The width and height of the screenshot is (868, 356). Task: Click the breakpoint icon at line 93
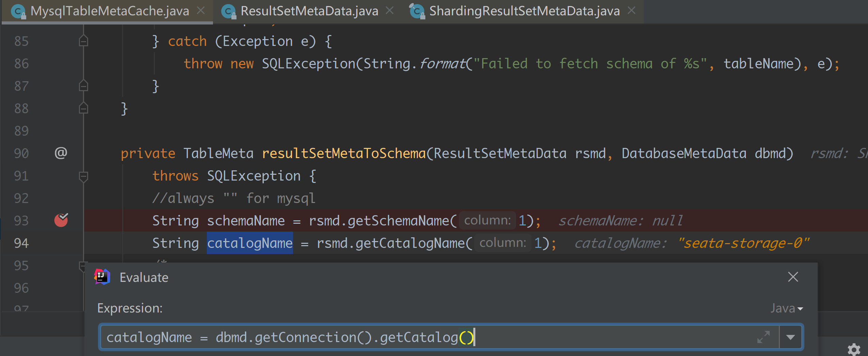click(61, 220)
